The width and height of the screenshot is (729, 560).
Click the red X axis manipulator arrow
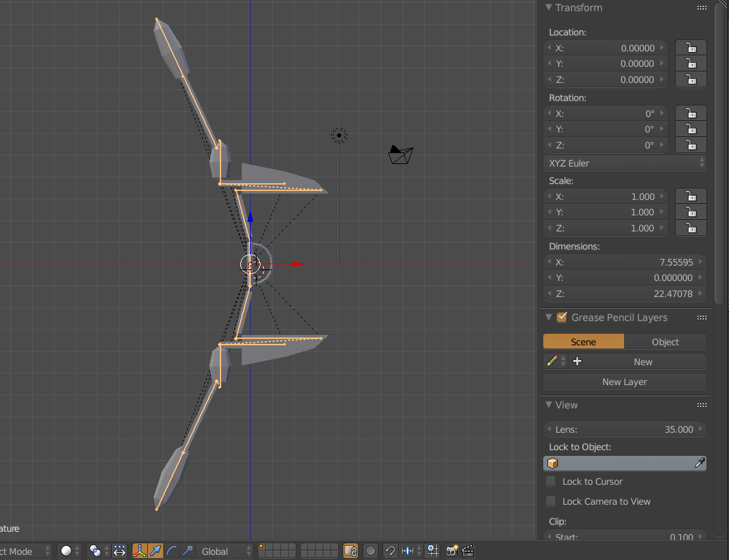tap(298, 264)
